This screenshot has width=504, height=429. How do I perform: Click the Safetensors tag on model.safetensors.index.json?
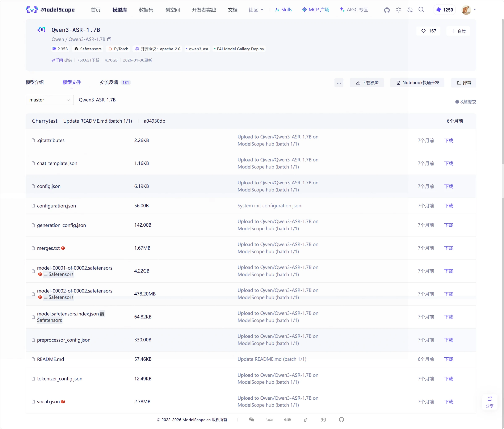(x=49, y=320)
